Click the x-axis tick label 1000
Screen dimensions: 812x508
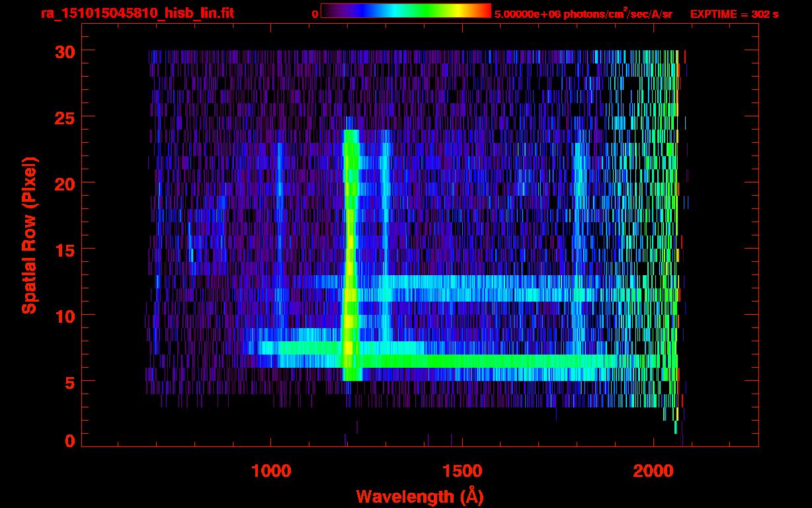point(271,471)
